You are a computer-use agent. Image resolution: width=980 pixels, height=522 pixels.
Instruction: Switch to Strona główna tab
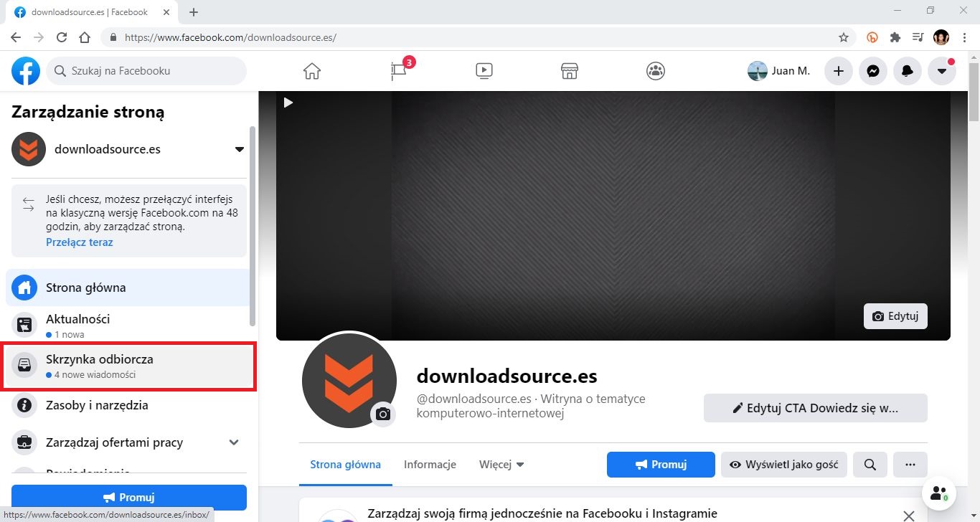(x=346, y=464)
